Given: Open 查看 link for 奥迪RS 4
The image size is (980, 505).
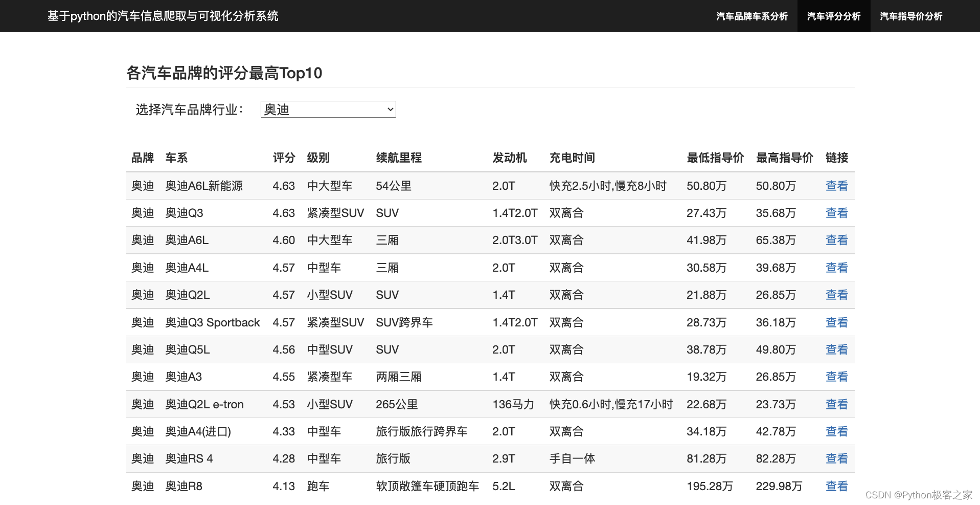Looking at the screenshot, I should click(837, 458).
